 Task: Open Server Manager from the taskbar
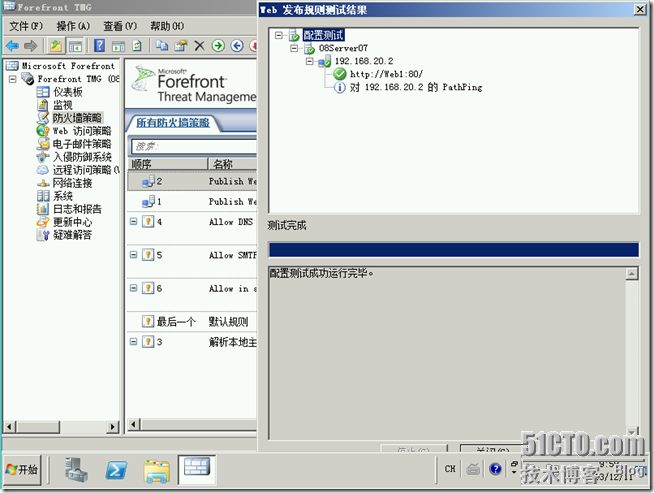click(x=76, y=470)
